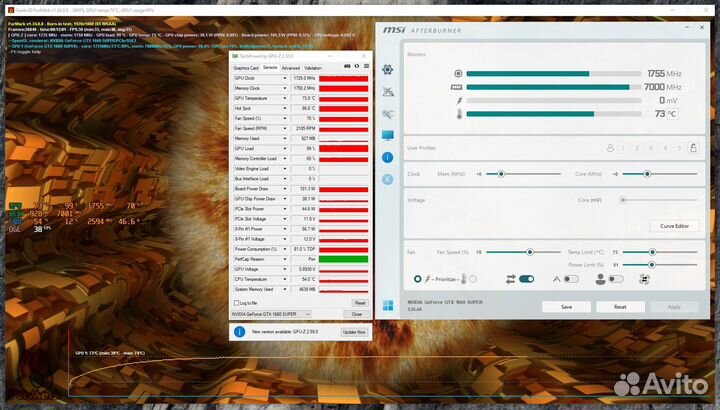Click the Update Now button

click(x=354, y=332)
